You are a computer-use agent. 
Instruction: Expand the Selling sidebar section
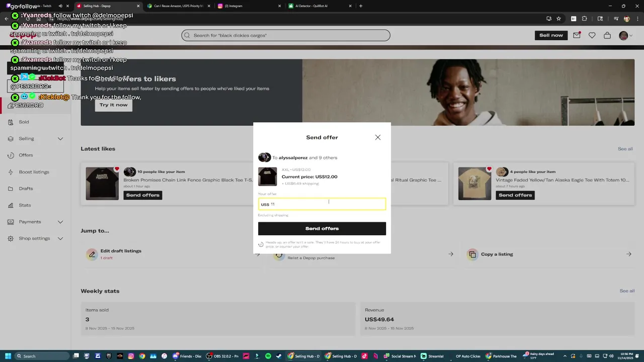pyautogui.click(x=60, y=139)
